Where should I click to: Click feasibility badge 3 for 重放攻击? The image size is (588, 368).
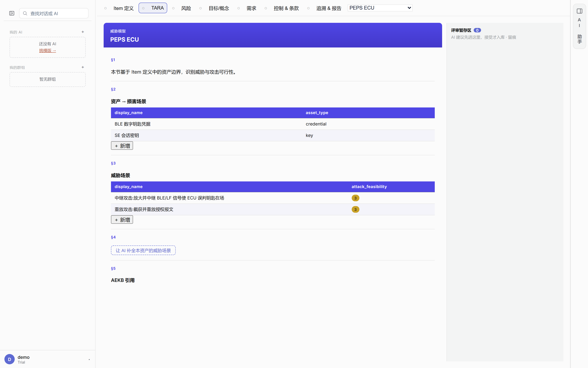point(355,209)
